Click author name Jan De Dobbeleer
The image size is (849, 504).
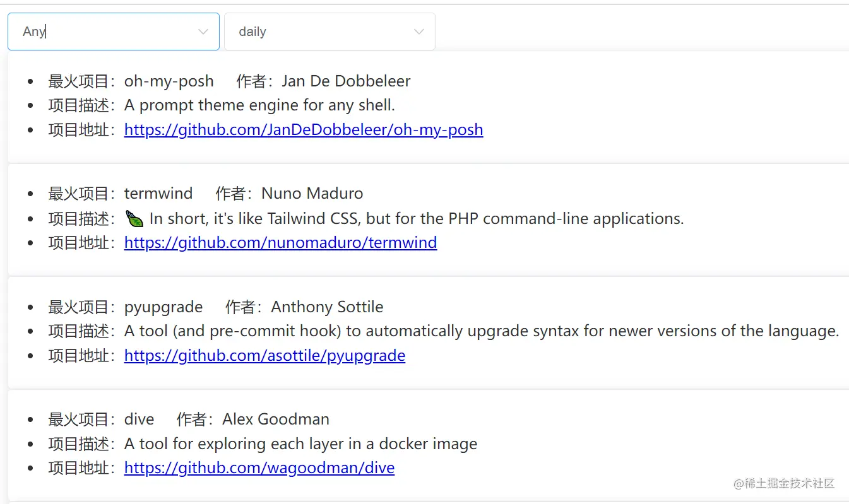(x=346, y=81)
